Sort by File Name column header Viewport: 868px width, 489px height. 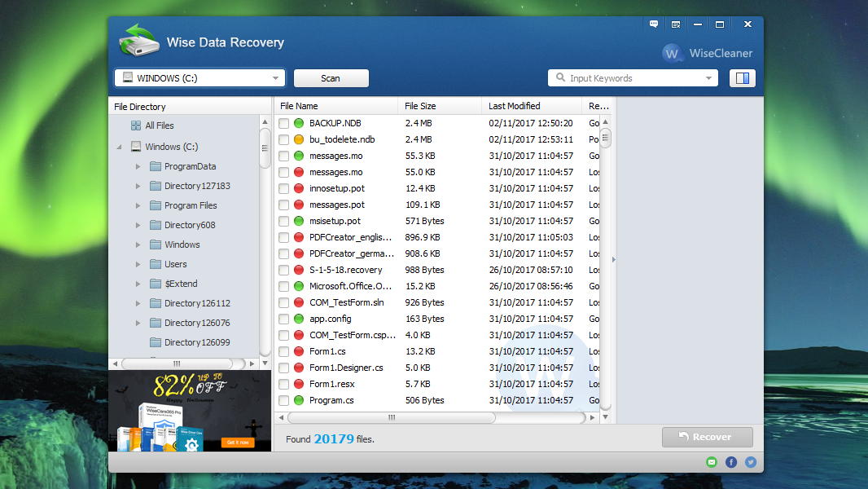pos(336,106)
